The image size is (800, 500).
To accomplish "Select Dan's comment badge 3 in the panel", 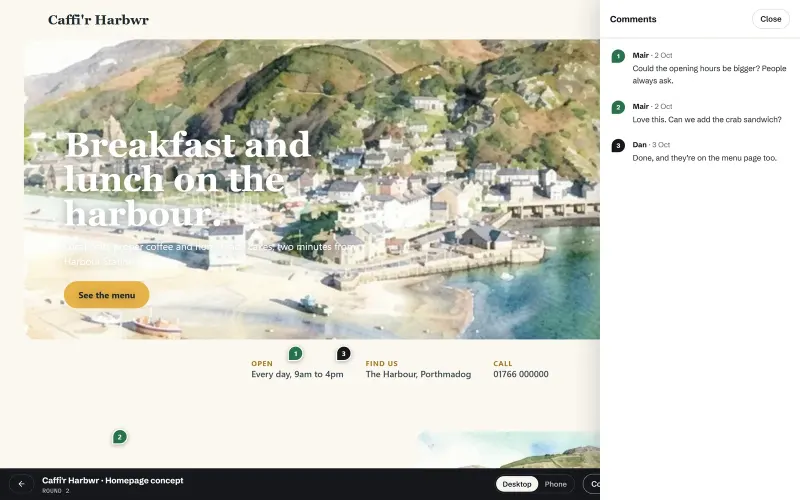I will click(x=618, y=145).
